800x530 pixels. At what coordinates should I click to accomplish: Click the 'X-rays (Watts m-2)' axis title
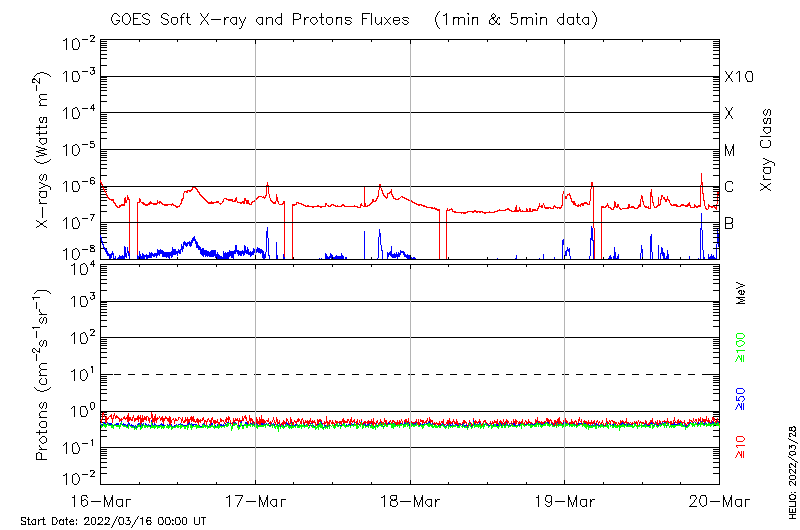(44, 150)
